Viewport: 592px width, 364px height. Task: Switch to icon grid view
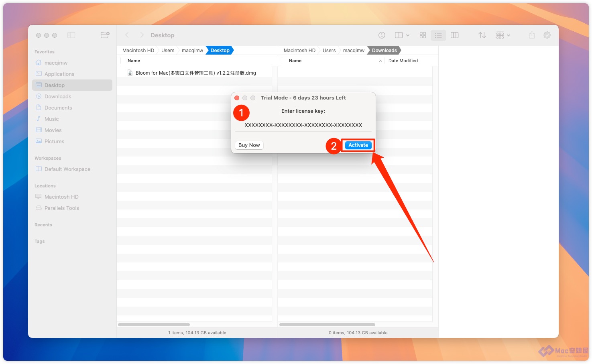coord(423,35)
